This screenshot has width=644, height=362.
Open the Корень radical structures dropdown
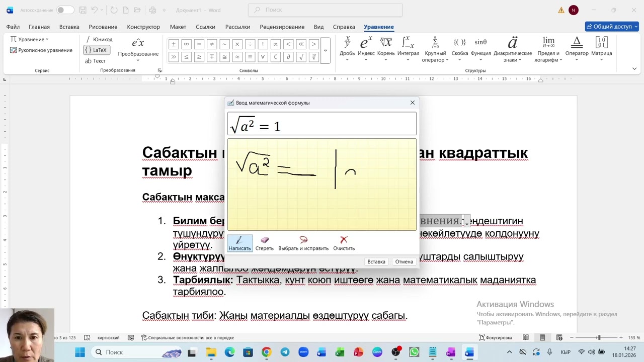[x=386, y=49]
